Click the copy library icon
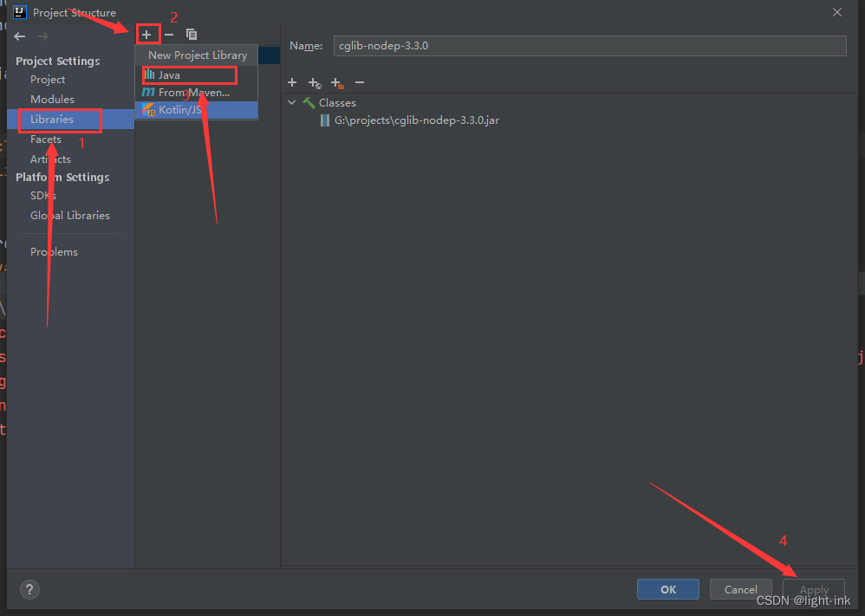 point(192,35)
